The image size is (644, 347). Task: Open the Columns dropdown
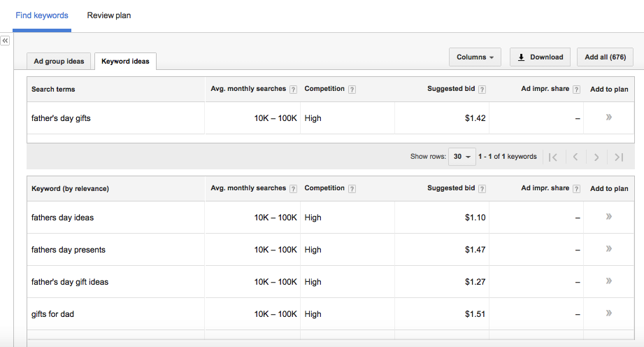coord(475,57)
